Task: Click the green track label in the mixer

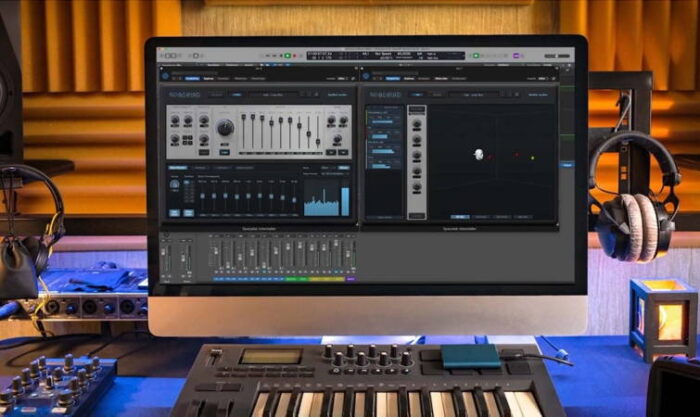Action: (x=293, y=279)
